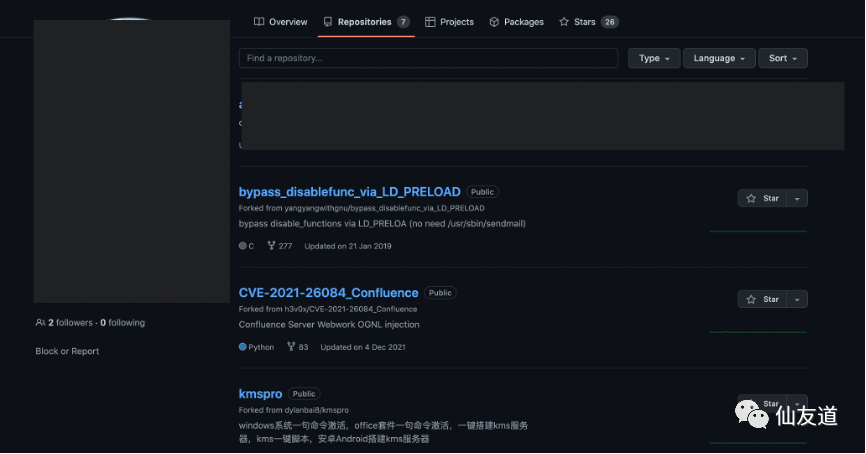View the Stars tab
The height and width of the screenshot is (454, 866).
coord(589,22)
